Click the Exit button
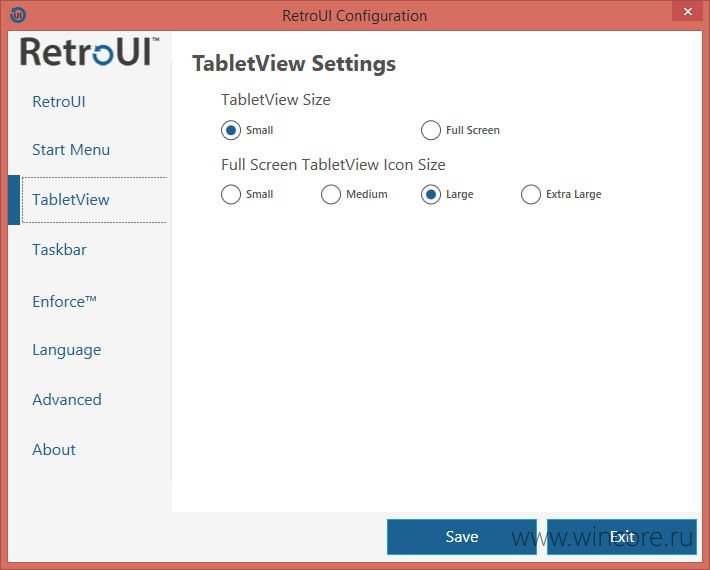710x570 pixels. [x=622, y=536]
